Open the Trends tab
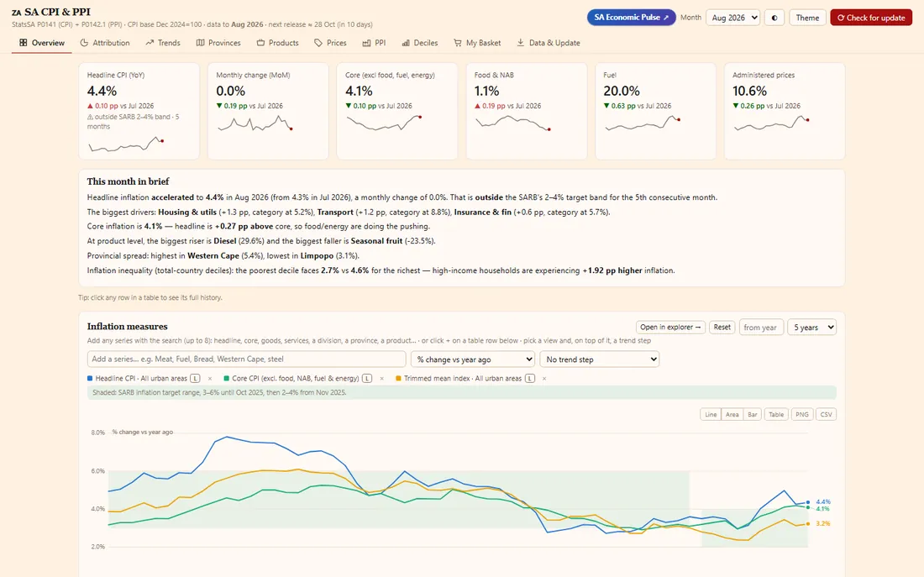Viewport: 924px width, 577px height. click(163, 43)
